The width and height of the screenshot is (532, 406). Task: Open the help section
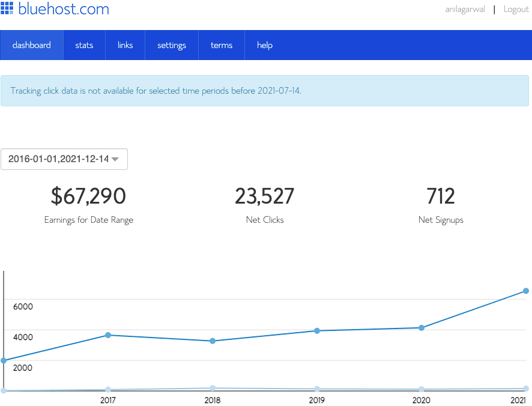(264, 44)
